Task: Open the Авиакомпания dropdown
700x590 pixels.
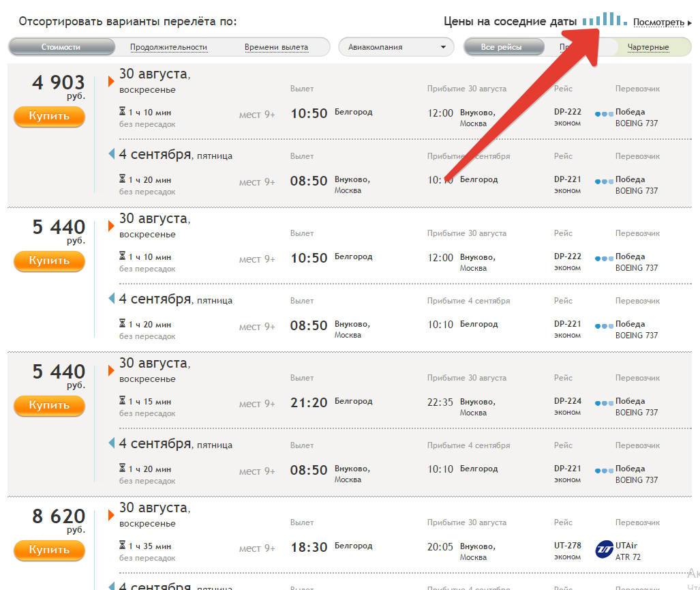Action: tap(397, 47)
